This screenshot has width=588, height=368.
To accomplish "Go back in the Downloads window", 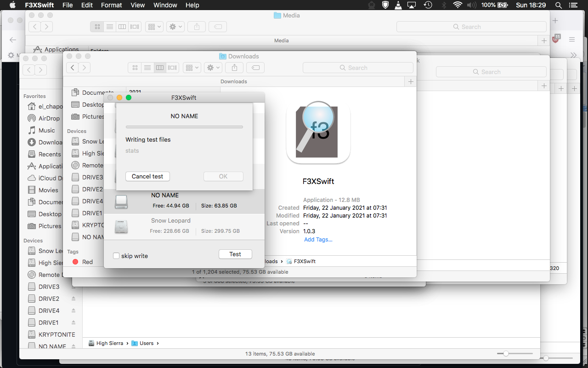I will click(x=73, y=68).
